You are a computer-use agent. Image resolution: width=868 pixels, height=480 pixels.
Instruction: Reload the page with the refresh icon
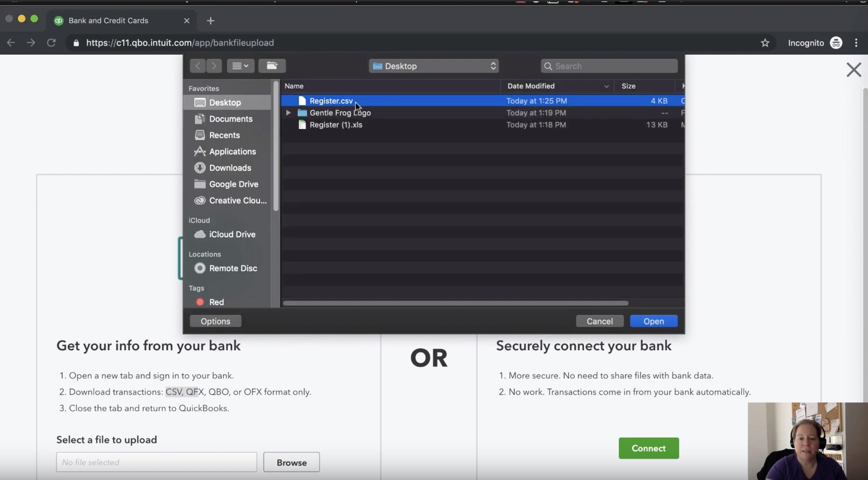(x=51, y=43)
